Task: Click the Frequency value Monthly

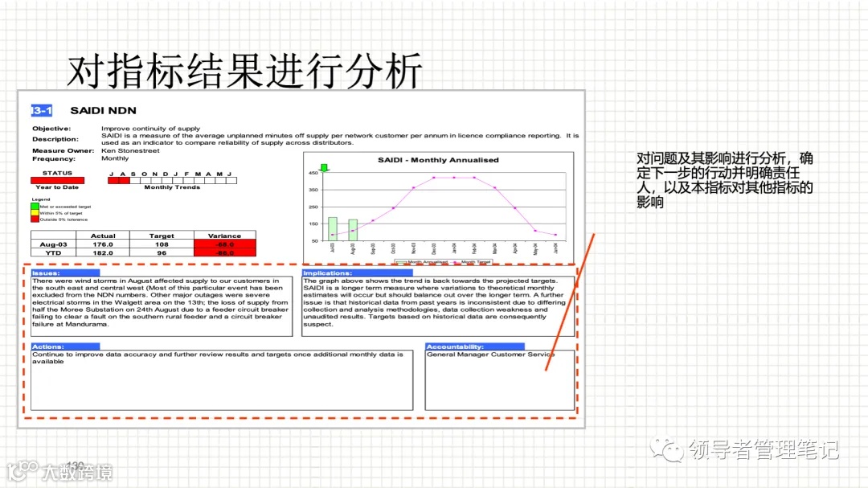Action: tap(115, 158)
